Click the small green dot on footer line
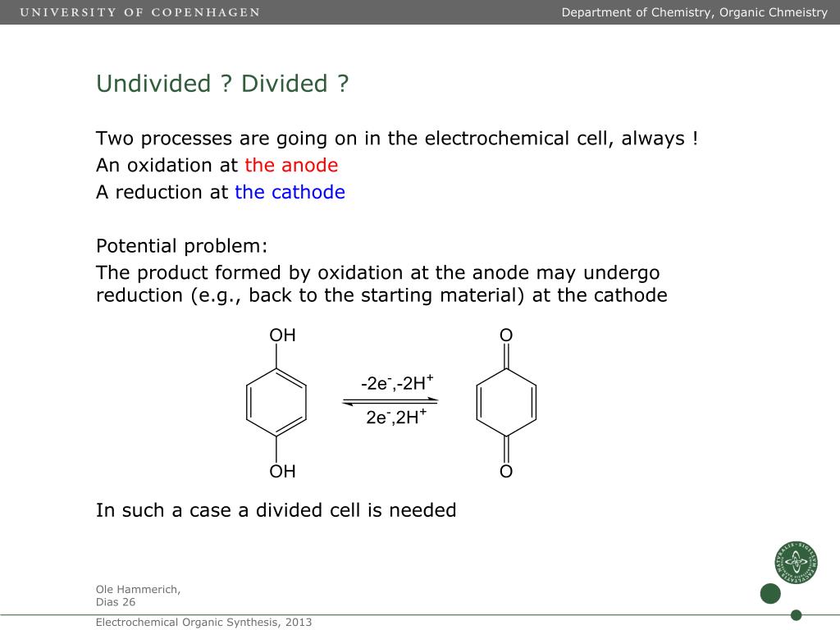The image size is (840, 630). 795,613
